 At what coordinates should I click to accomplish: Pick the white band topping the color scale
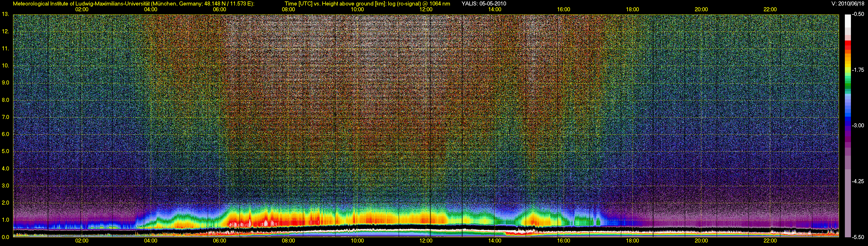click(848, 21)
